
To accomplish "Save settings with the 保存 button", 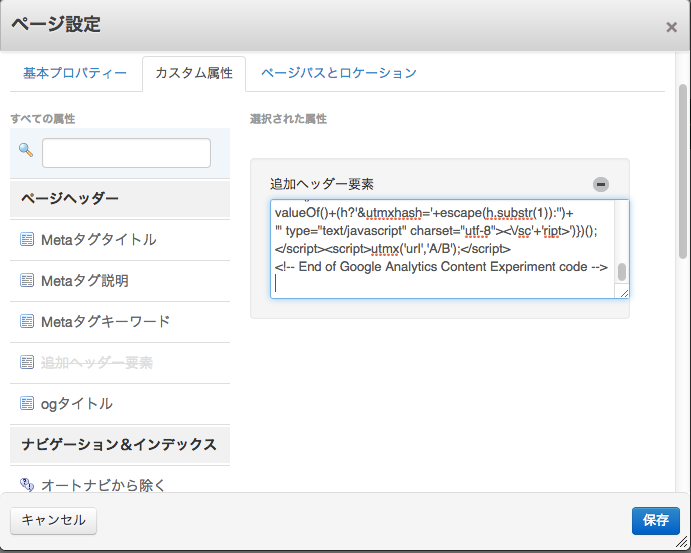I will click(x=655, y=520).
